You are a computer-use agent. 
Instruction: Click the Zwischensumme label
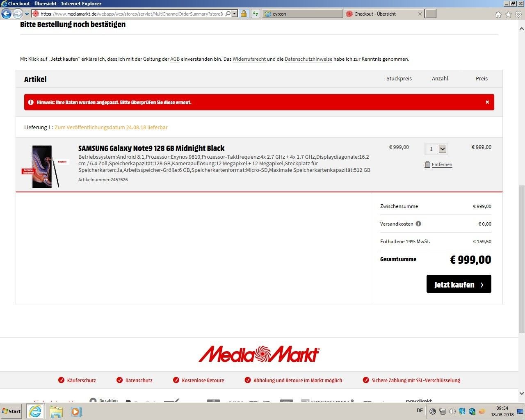399,206
